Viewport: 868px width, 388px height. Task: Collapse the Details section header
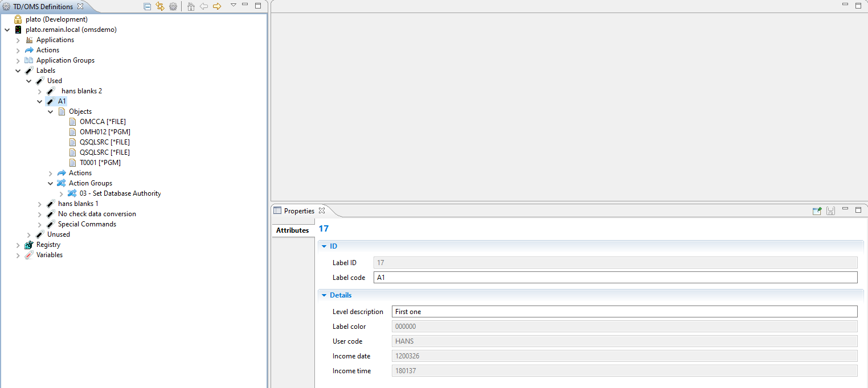tap(324, 295)
